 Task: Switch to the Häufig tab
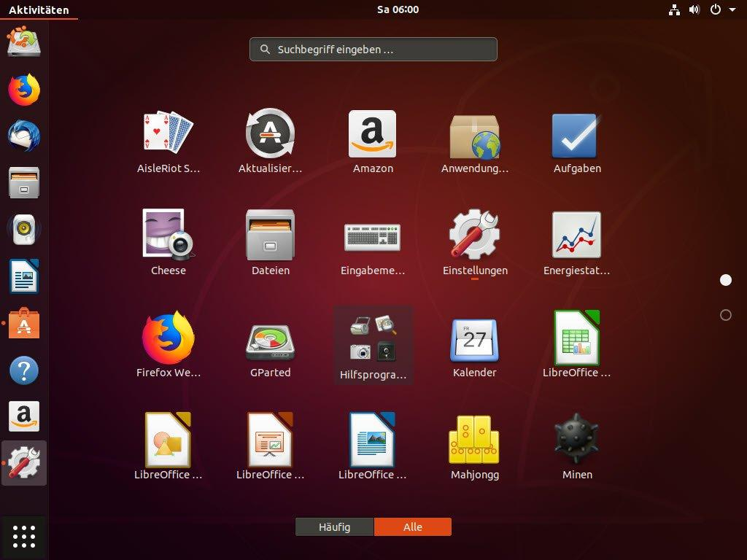pos(334,526)
